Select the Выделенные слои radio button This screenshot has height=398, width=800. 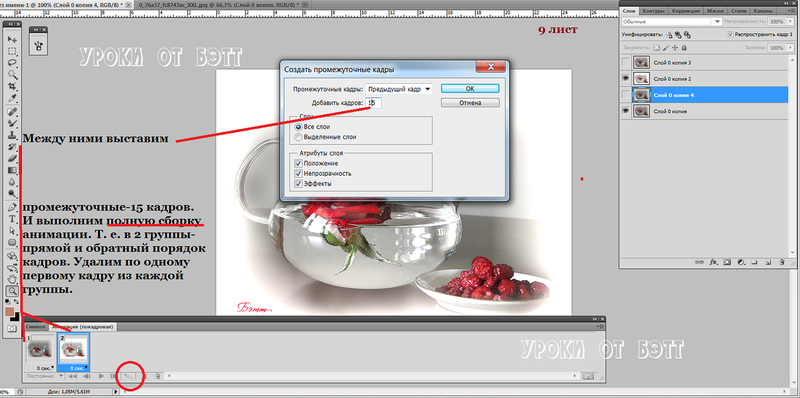[x=298, y=137]
